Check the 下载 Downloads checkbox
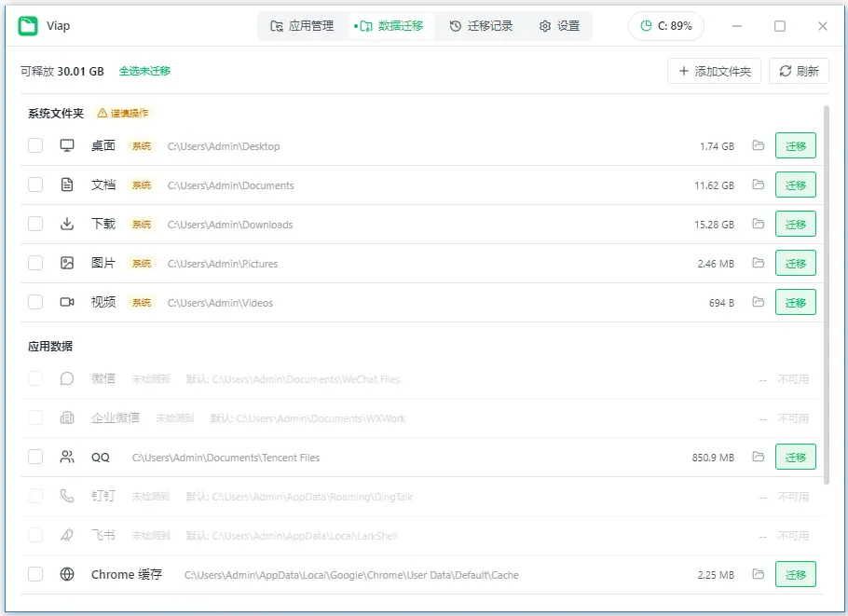The width and height of the screenshot is (848, 616). coord(35,224)
